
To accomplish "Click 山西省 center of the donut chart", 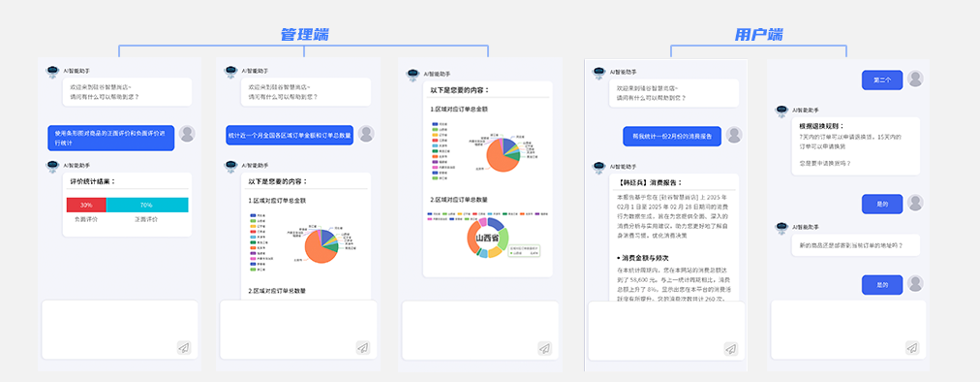I will click(x=487, y=238).
